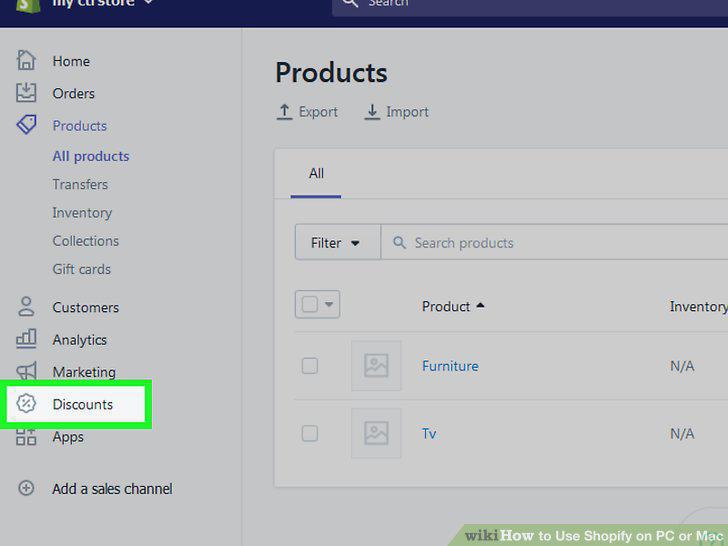Open the Furniture product link
Viewport: 728px width, 546px height.
450,366
